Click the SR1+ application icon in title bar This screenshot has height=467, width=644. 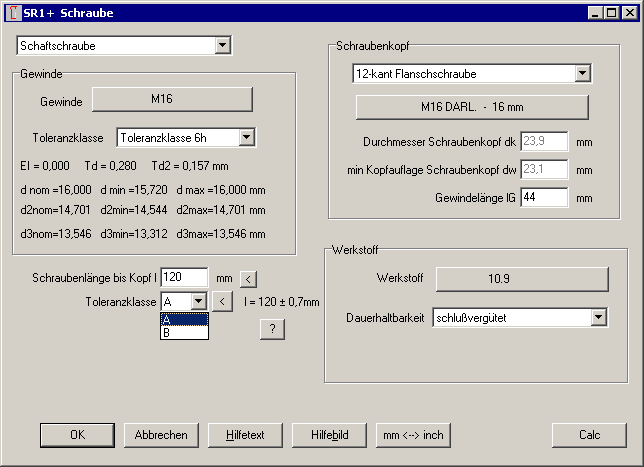tap(12, 13)
